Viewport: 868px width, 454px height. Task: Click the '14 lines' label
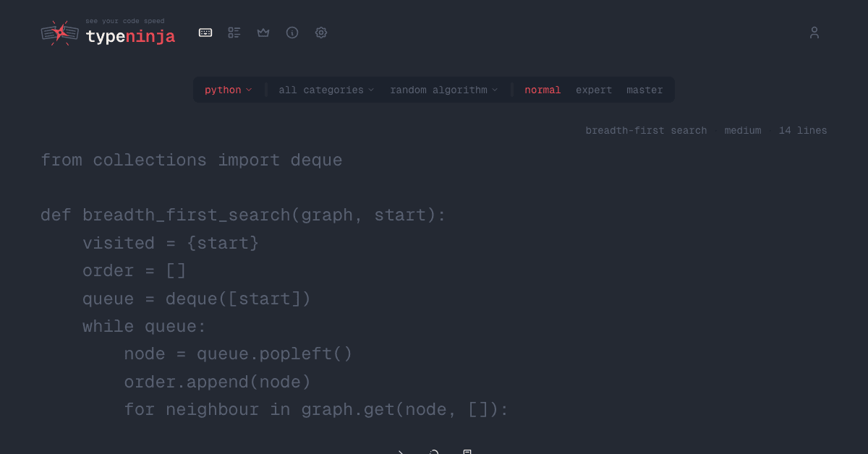pos(803,131)
